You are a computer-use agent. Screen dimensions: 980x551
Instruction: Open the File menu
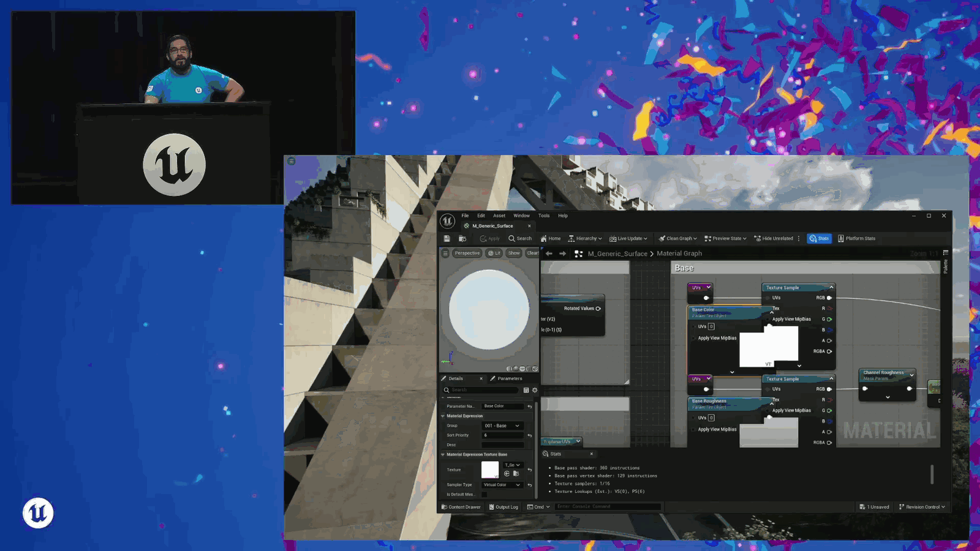pos(465,216)
